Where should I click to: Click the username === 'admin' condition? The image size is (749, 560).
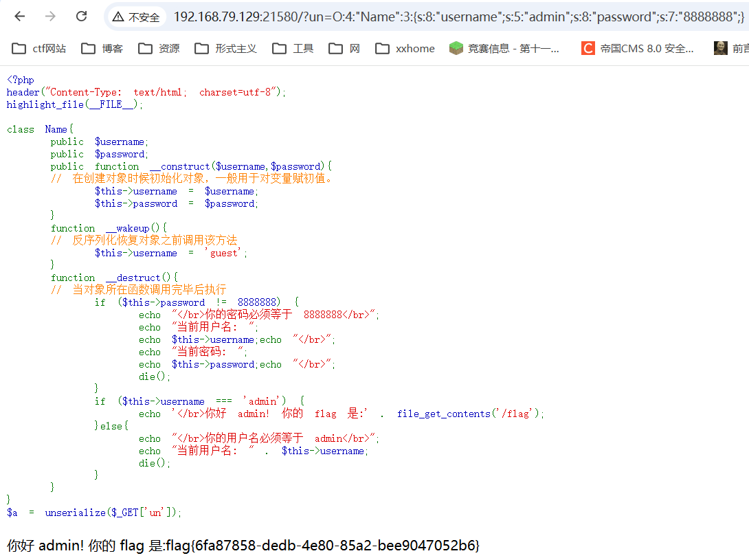199,401
